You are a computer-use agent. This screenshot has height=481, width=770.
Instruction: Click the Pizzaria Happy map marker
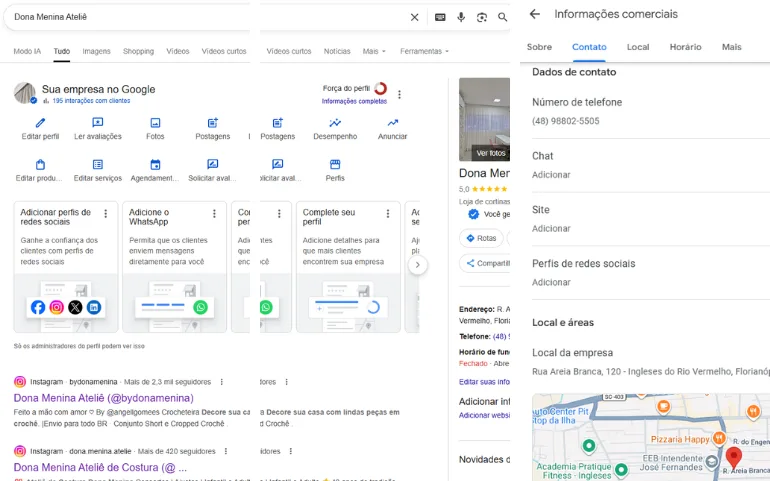(x=719, y=437)
